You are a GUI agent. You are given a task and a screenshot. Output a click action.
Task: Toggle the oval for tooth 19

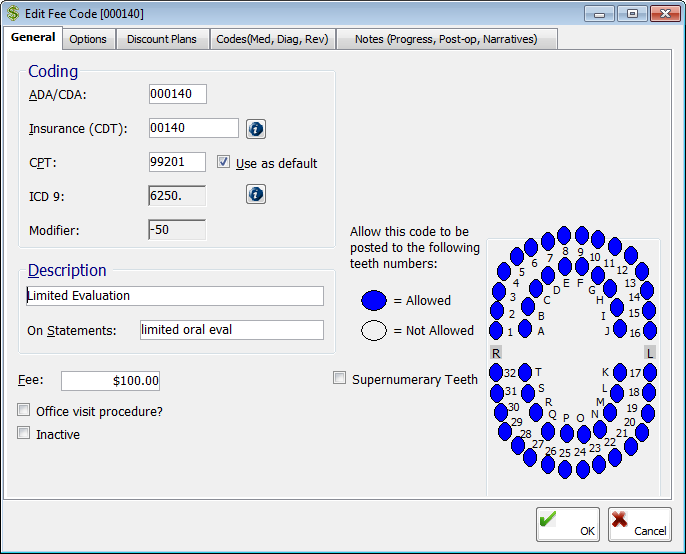tap(648, 413)
